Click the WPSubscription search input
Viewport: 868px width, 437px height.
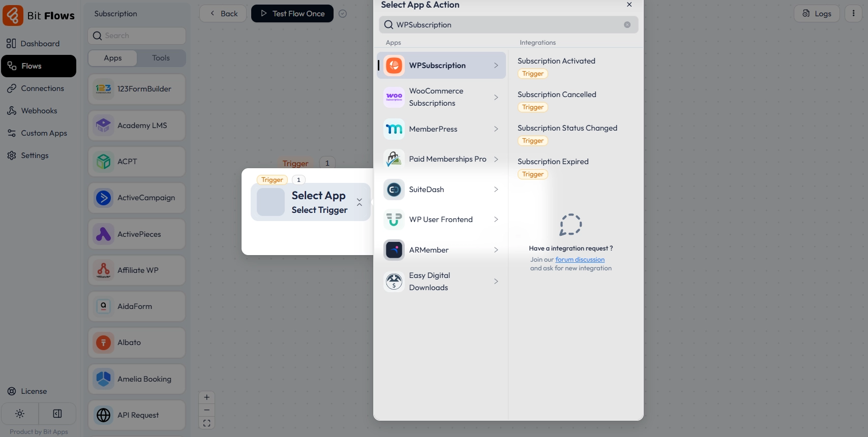[508, 25]
